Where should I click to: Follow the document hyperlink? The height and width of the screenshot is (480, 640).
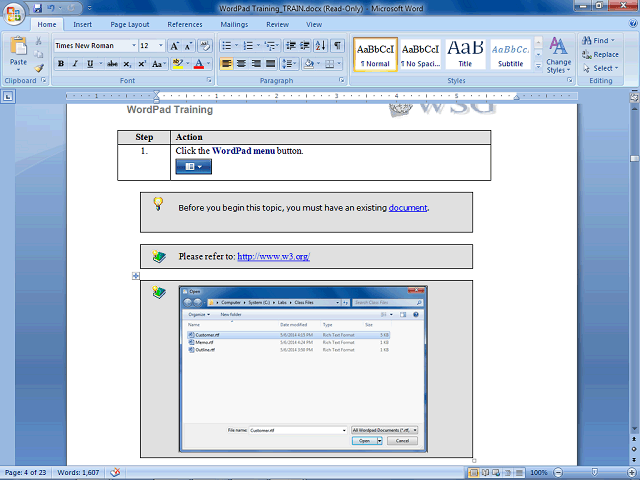(408, 208)
